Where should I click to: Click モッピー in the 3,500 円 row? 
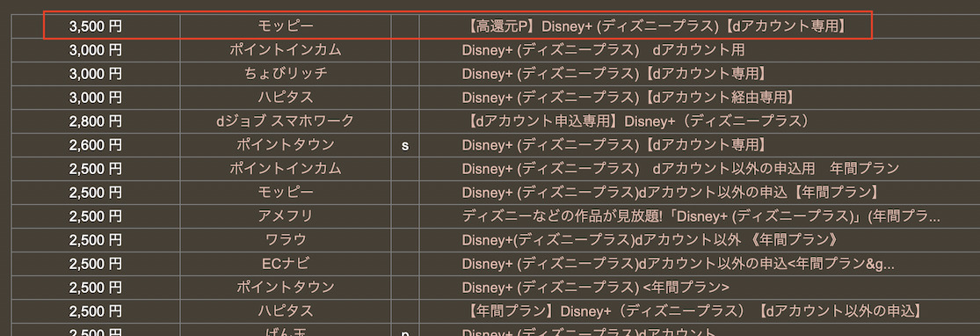286,26
